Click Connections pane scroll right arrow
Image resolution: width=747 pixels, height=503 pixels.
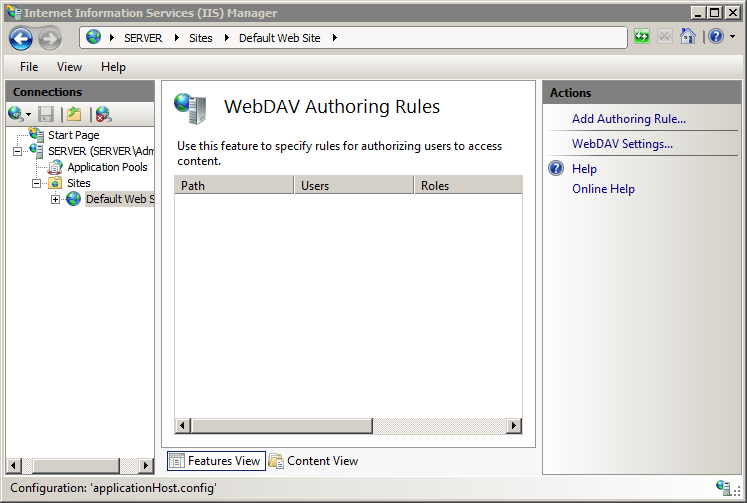(x=146, y=465)
